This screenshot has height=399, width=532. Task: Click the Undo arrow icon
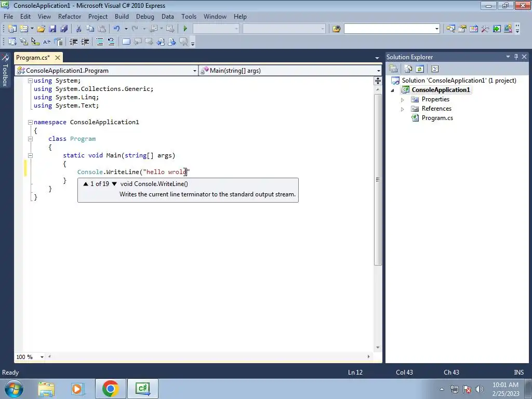117,29
